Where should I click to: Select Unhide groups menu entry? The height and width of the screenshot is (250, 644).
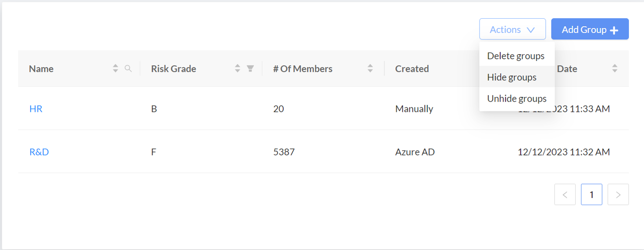click(517, 99)
